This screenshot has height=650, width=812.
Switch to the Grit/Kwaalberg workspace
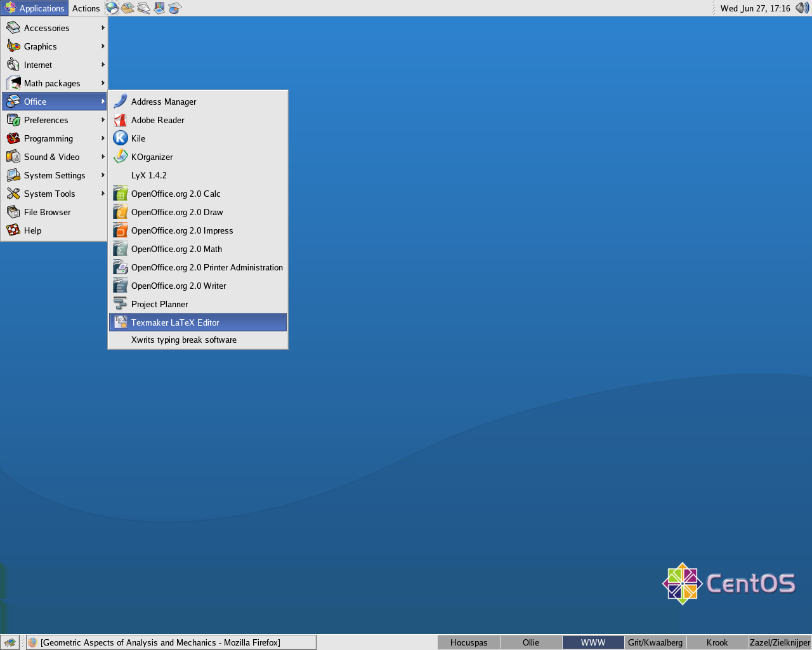click(x=655, y=642)
